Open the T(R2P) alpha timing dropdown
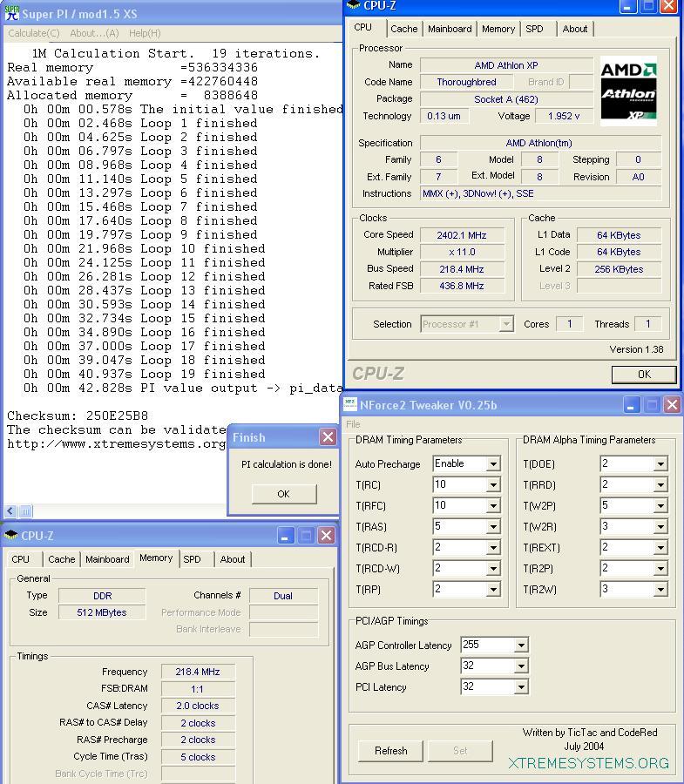 click(x=660, y=569)
